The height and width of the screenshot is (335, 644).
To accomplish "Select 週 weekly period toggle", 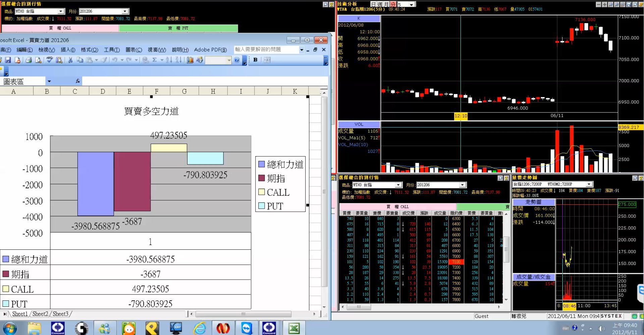I will (380, 4).
